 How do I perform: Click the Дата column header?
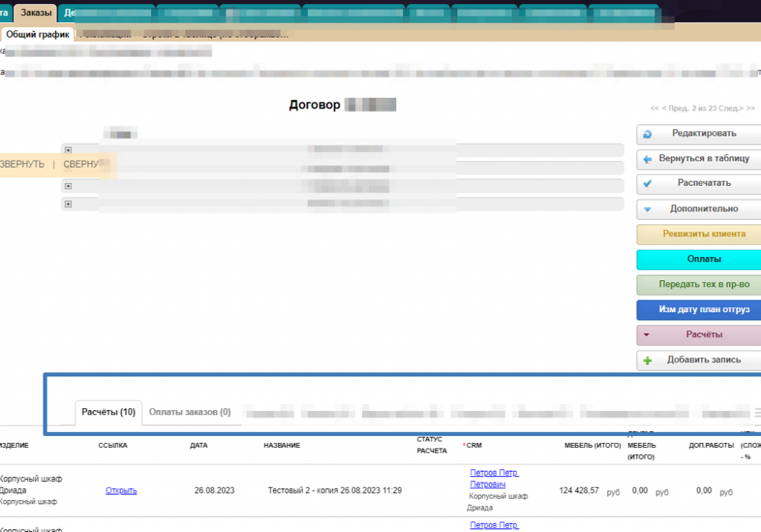[198, 446]
